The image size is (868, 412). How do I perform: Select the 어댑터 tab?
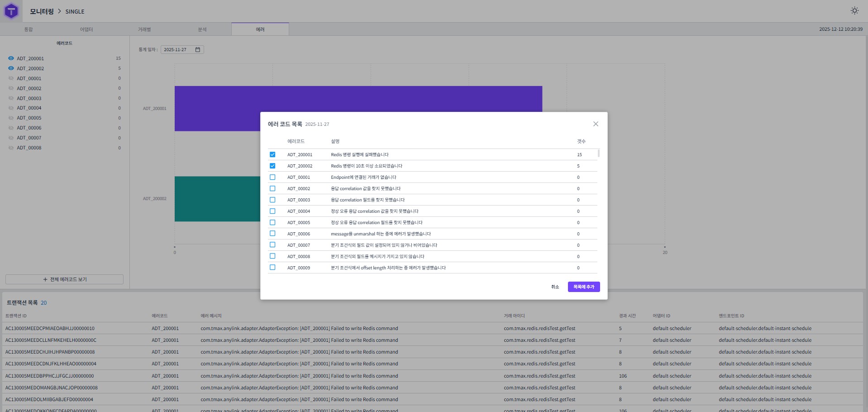pos(86,29)
